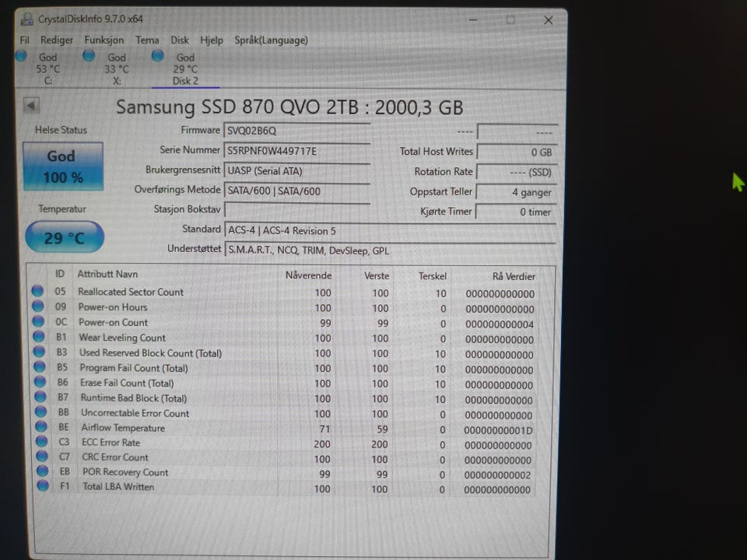The height and width of the screenshot is (560, 747).
Task: Click the Terskel column header
Action: (433, 275)
